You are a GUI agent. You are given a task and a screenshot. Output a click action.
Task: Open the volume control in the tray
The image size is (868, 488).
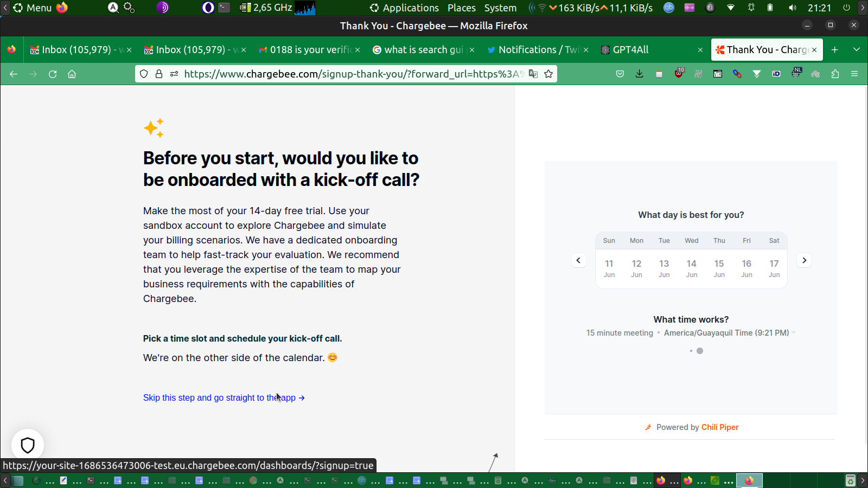793,8
